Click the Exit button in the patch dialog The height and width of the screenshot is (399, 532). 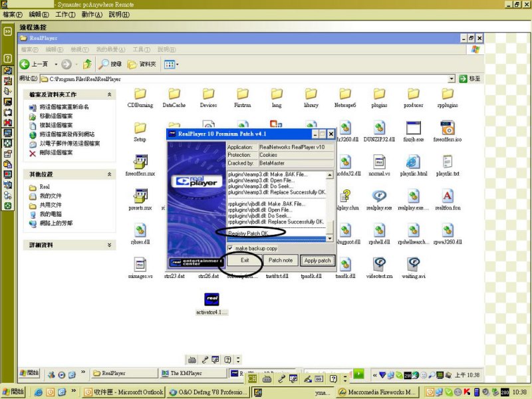pyautogui.click(x=244, y=260)
